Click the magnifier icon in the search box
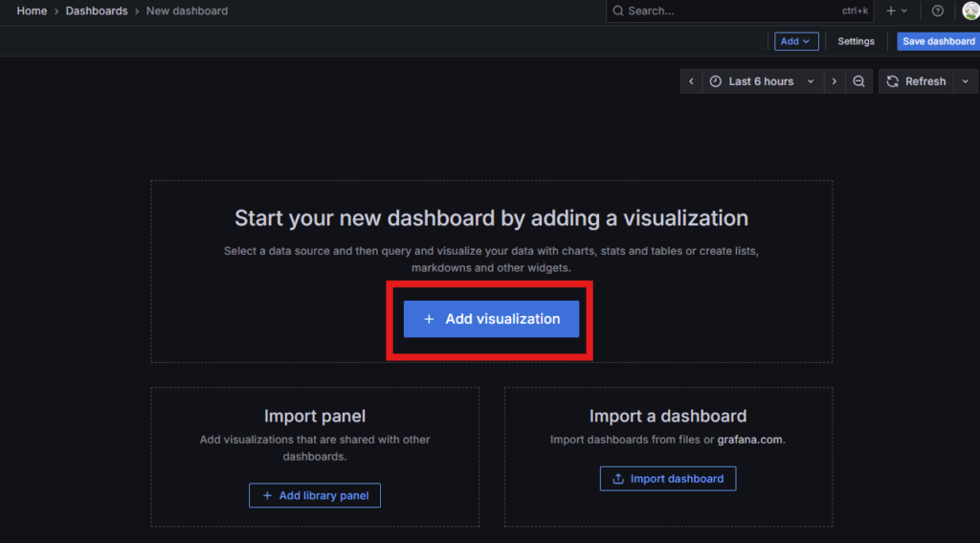980x543 pixels. point(618,11)
